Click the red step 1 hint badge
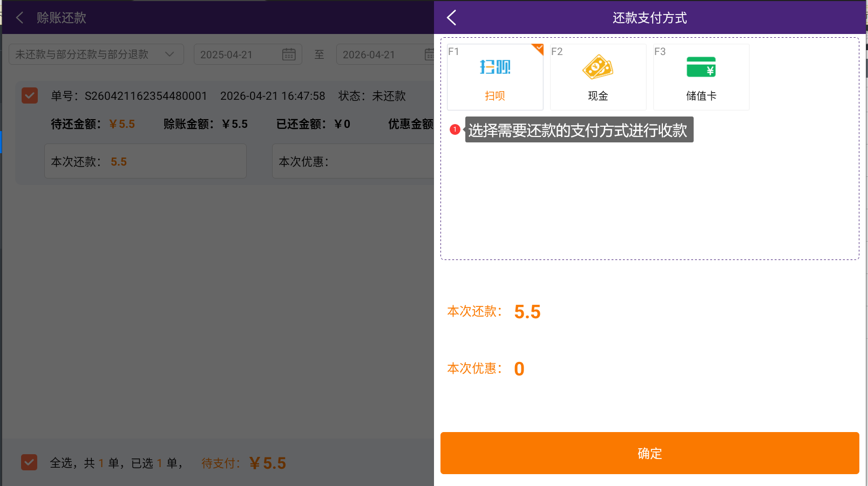Screen dimensions: 868x486 pyautogui.click(x=455, y=129)
